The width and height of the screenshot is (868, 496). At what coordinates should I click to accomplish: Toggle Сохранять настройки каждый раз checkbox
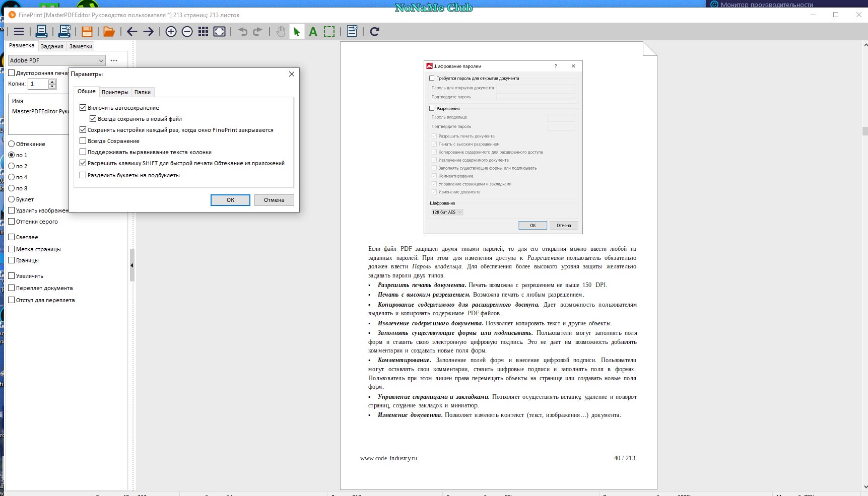[83, 130]
